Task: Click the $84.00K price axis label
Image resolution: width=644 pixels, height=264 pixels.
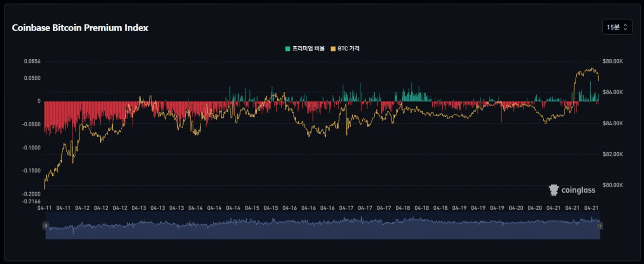Action: pos(613,124)
